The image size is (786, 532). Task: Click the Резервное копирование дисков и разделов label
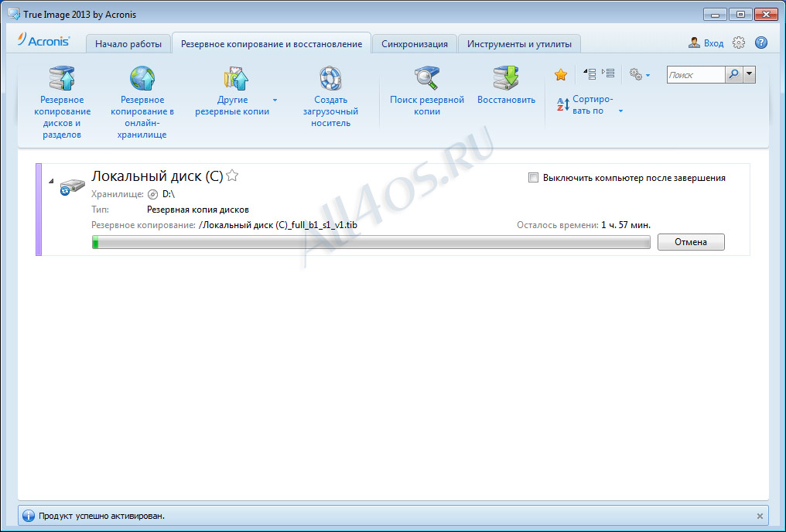click(62, 118)
